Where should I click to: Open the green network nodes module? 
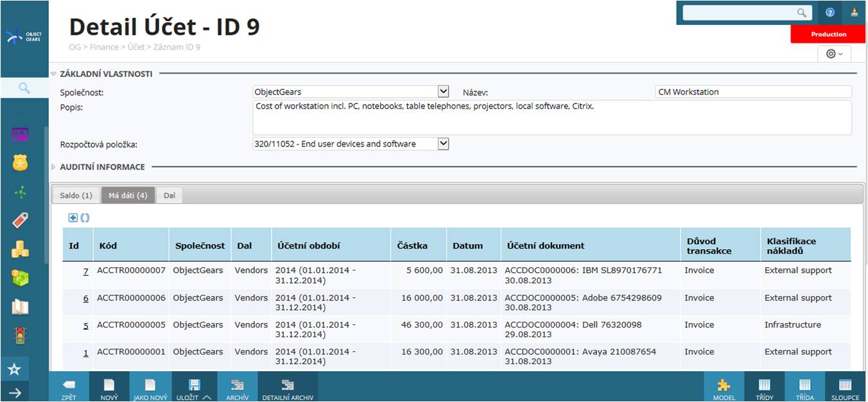click(x=21, y=191)
